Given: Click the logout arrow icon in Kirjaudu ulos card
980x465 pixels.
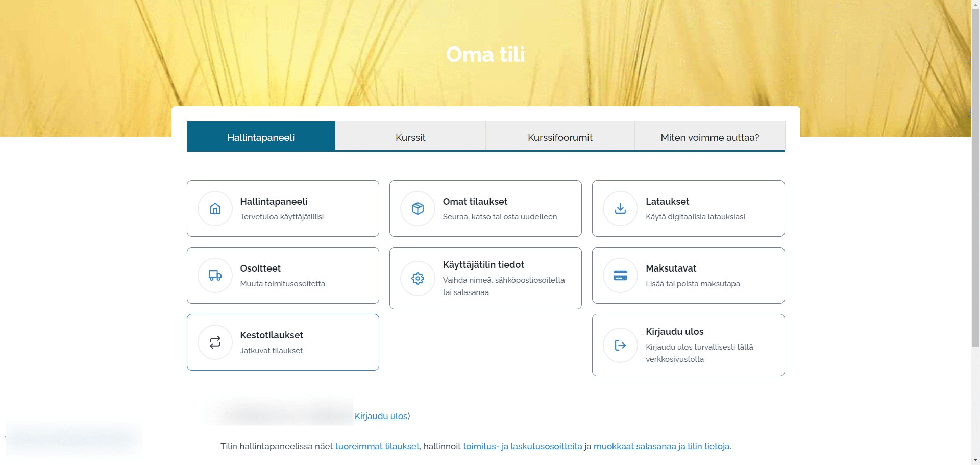Looking at the screenshot, I should pos(620,346).
